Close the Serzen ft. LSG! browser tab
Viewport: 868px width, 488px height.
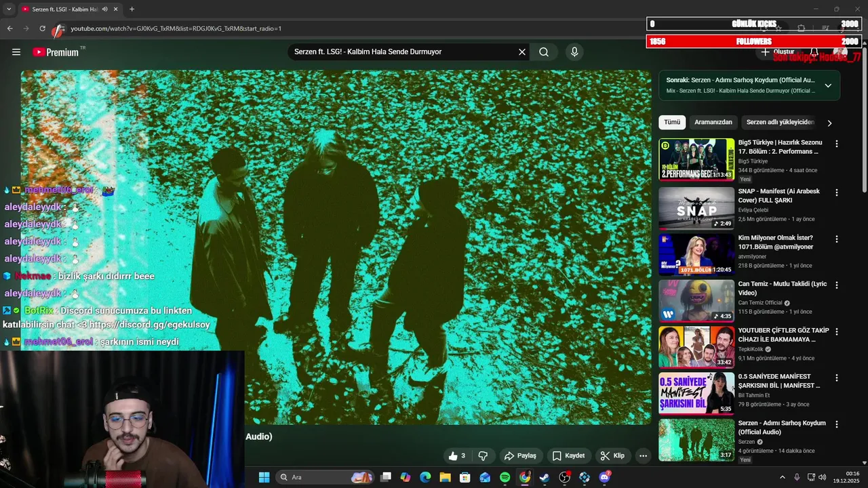point(115,9)
